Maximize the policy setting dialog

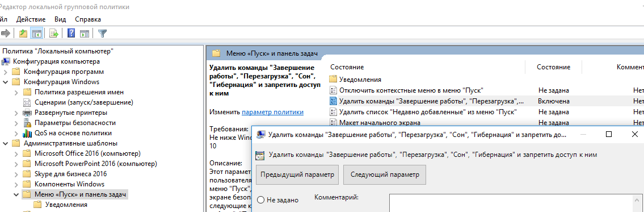point(609,134)
